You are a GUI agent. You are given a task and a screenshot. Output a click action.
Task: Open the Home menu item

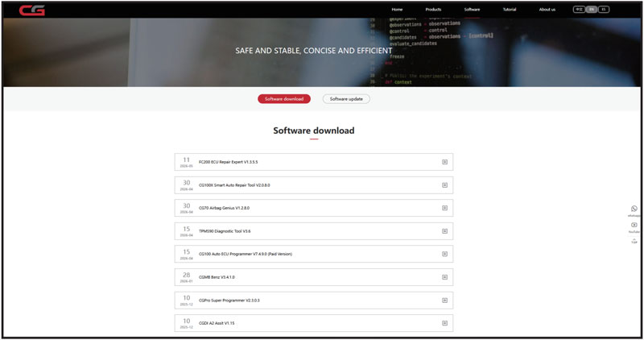[397, 10]
